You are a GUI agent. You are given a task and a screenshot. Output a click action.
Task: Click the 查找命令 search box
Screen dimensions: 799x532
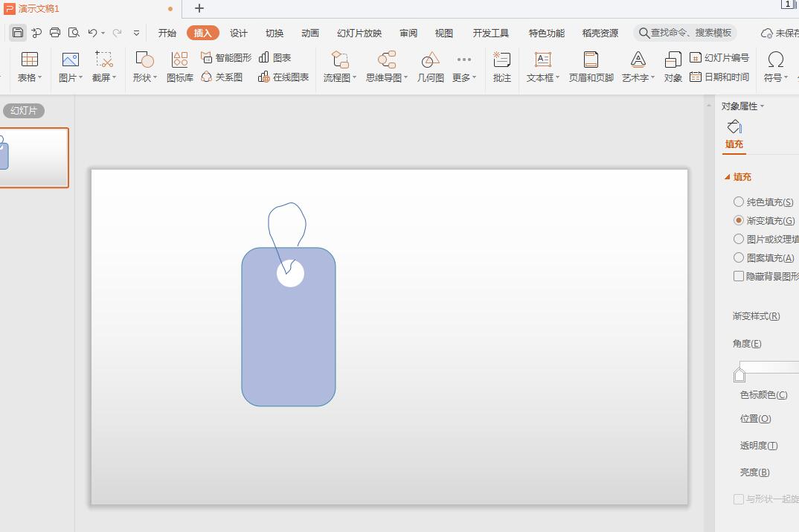(685, 33)
